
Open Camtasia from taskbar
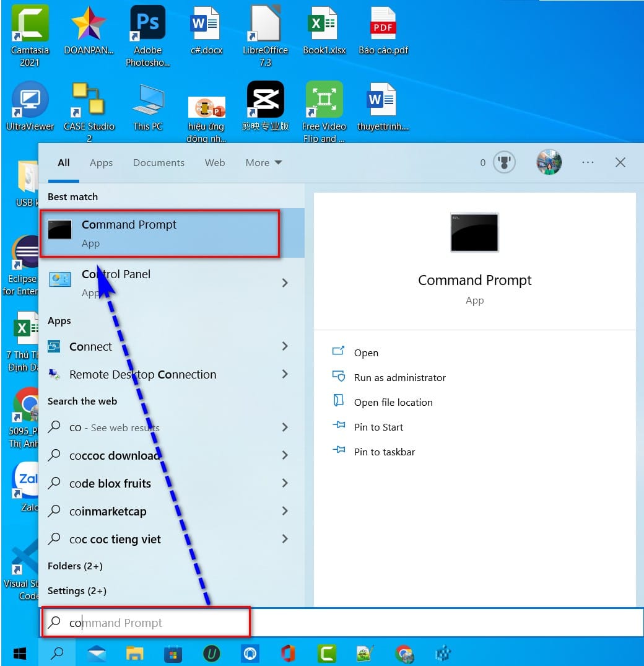(x=327, y=653)
